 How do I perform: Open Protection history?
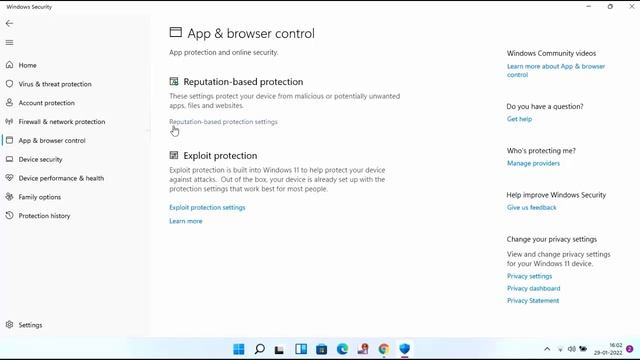click(x=44, y=216)
